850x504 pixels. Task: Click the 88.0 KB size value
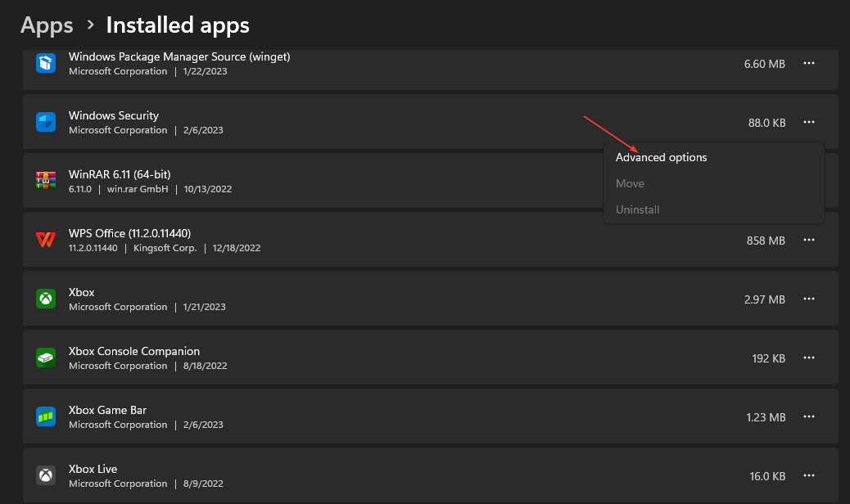point(767,123)
